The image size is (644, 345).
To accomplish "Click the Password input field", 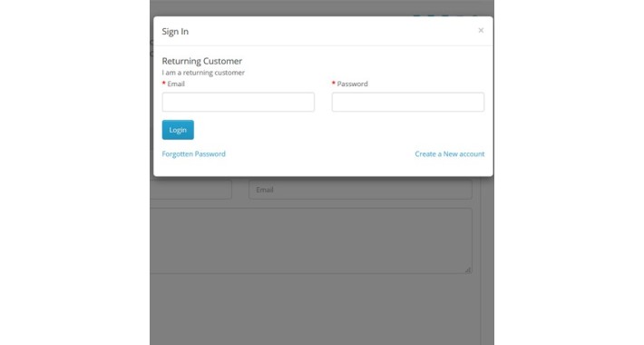I will tap(408, 102).
